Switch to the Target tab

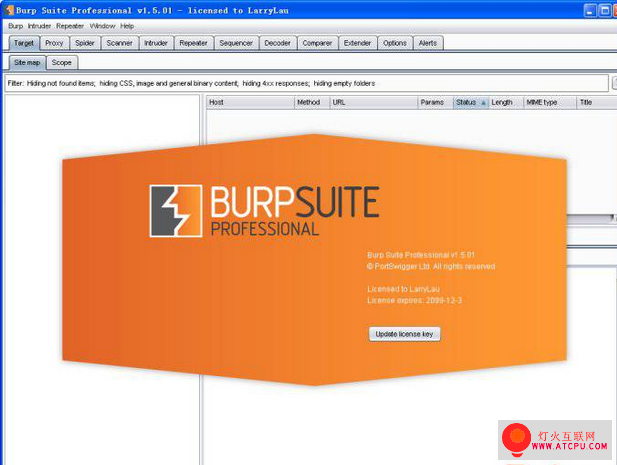[24, 43]
